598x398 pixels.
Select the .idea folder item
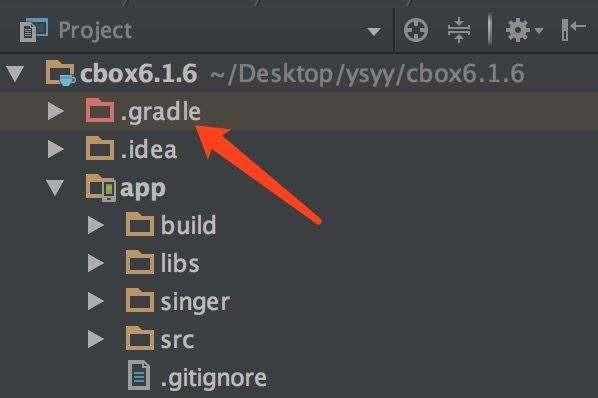[299, 149]
